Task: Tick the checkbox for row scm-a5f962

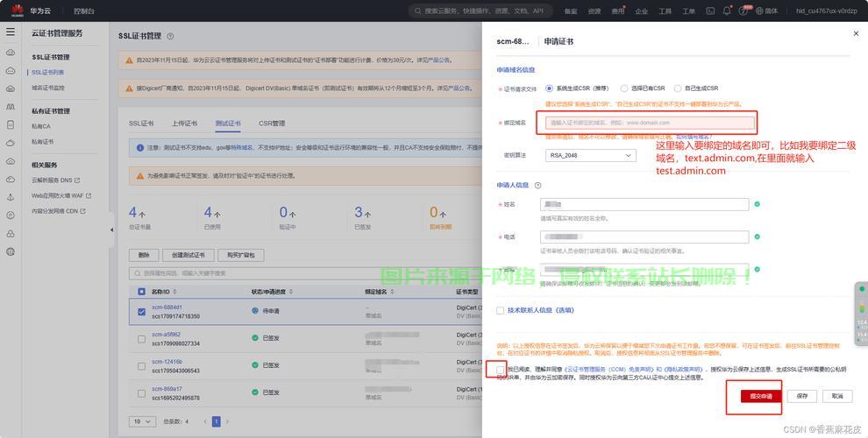Action: tap(141, 338)
